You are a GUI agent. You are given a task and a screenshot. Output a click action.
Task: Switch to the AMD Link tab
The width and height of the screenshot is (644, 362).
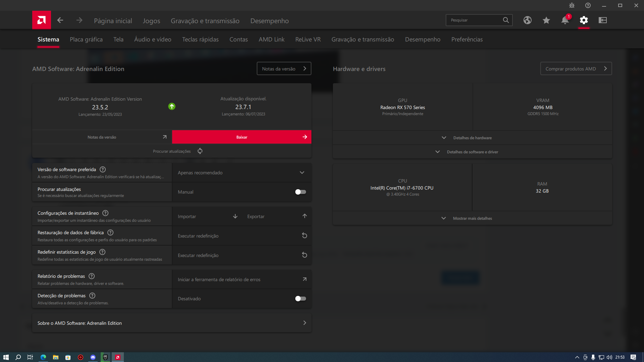point(271,39)
